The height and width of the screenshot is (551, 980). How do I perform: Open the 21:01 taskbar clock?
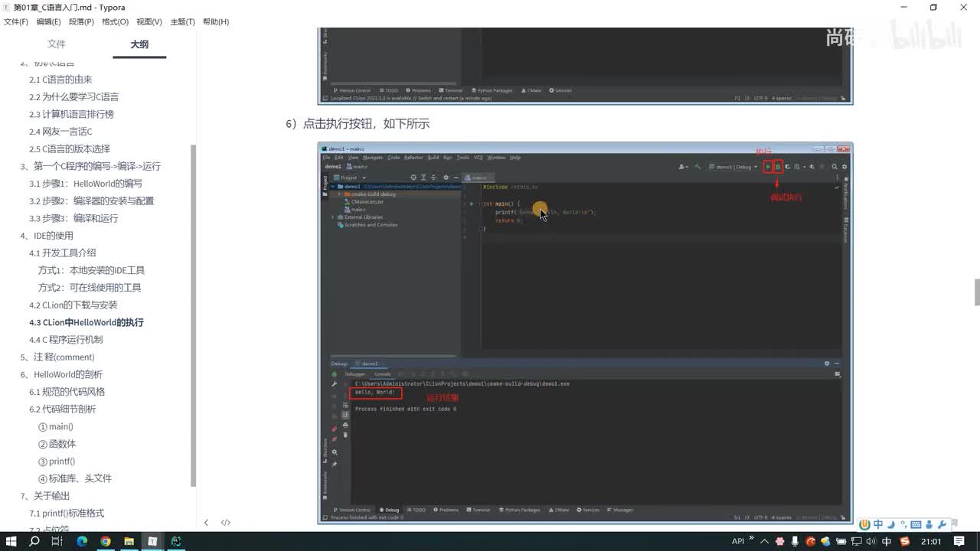click(931, 541)
